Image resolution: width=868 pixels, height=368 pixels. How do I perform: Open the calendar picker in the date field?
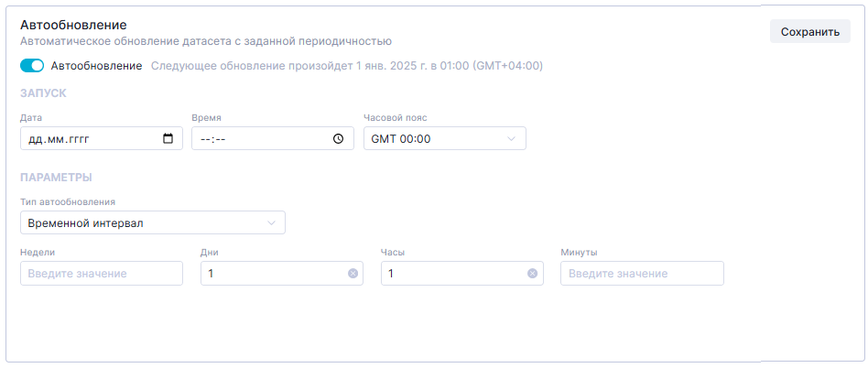[168, 139]
